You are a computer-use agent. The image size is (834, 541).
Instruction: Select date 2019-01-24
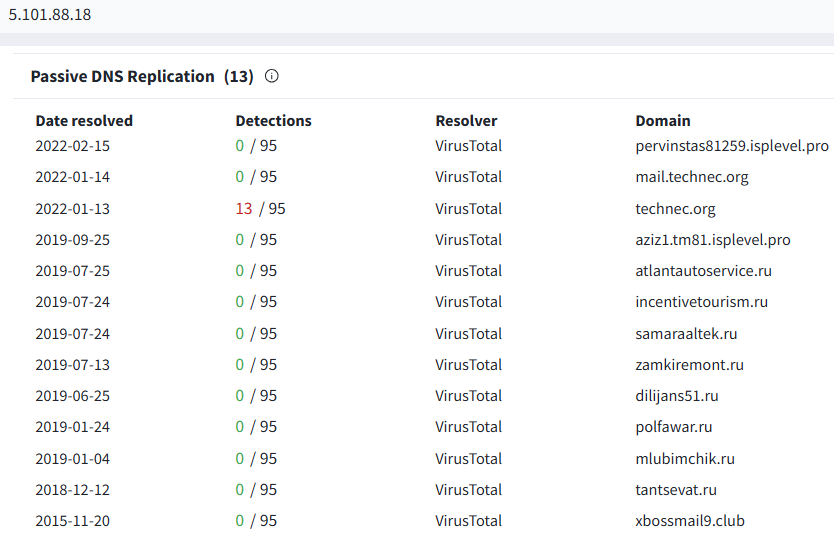(x=72, y=427)
